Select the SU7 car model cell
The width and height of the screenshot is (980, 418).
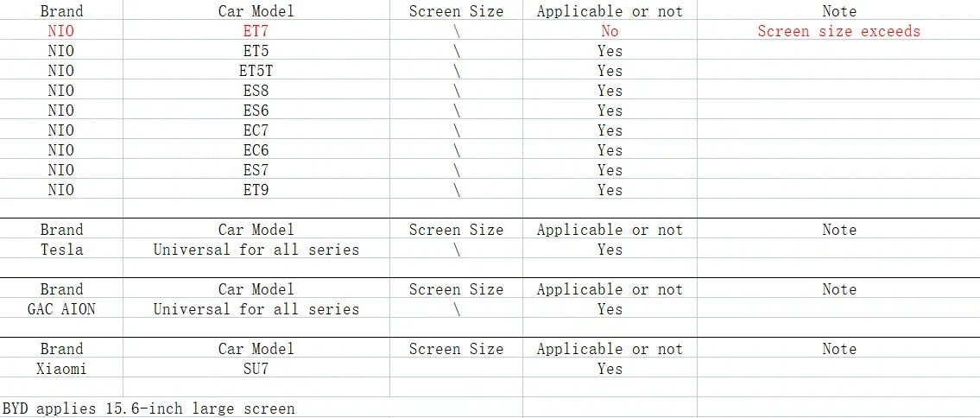[256, 369]
